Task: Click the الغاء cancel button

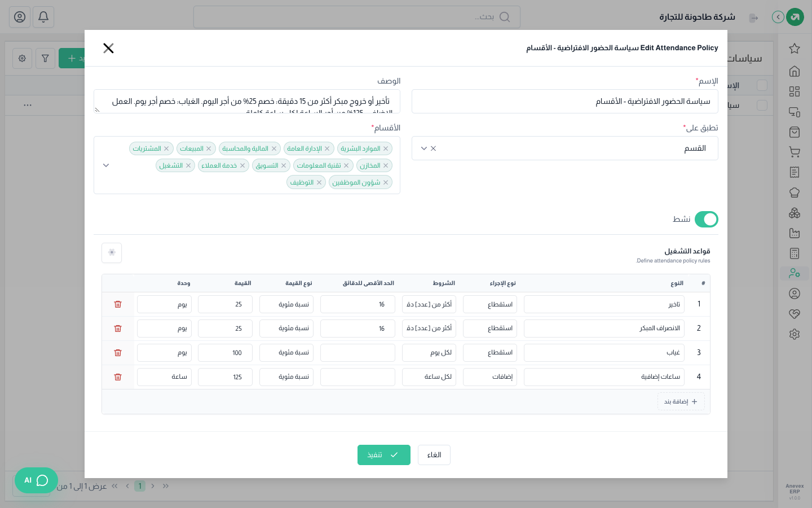Action: click(434, 455)
